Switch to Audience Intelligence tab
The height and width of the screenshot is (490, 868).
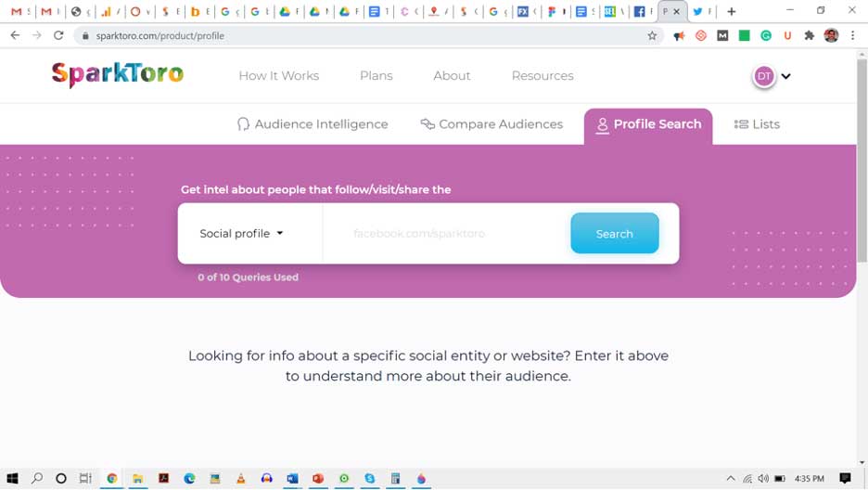coord(313,124)
